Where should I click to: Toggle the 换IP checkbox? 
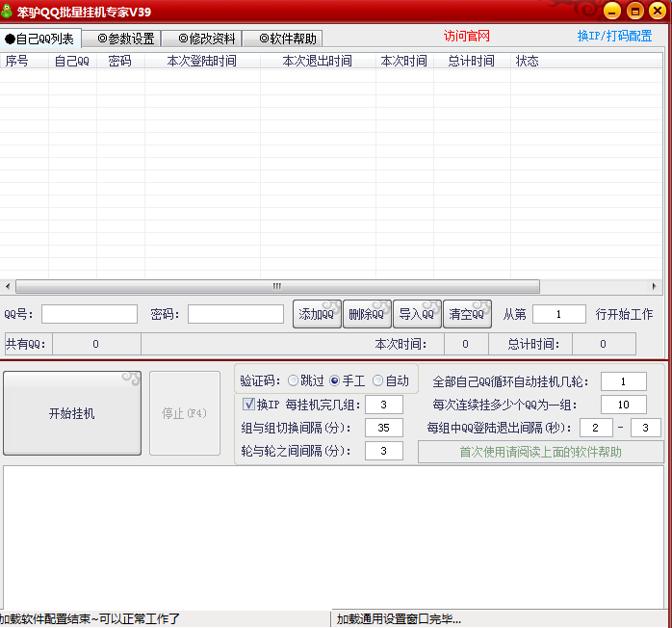248,404
